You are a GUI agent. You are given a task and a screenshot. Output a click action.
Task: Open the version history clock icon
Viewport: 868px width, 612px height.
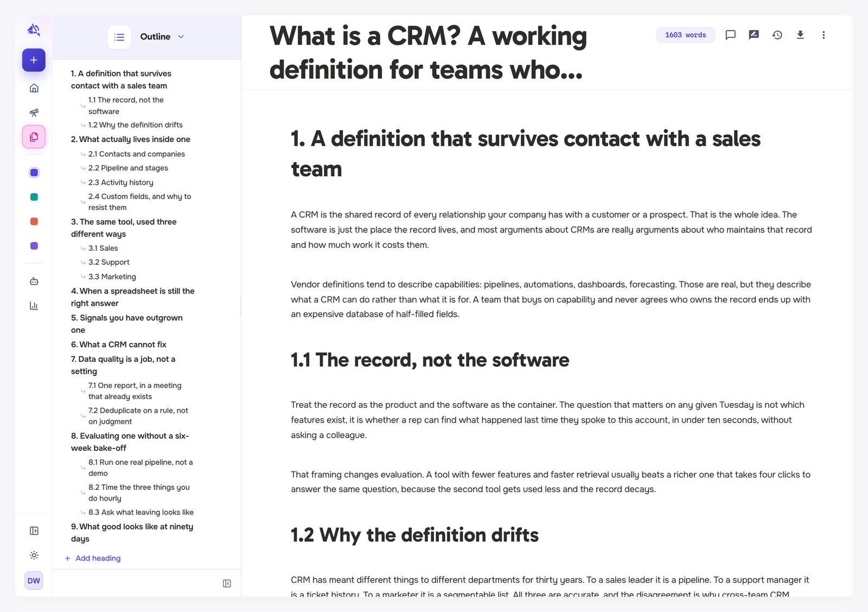tap(777, 35)
